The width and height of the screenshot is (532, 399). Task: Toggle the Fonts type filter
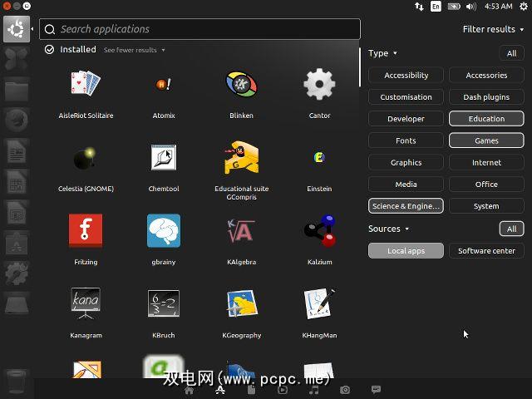(x=406, y=140)
